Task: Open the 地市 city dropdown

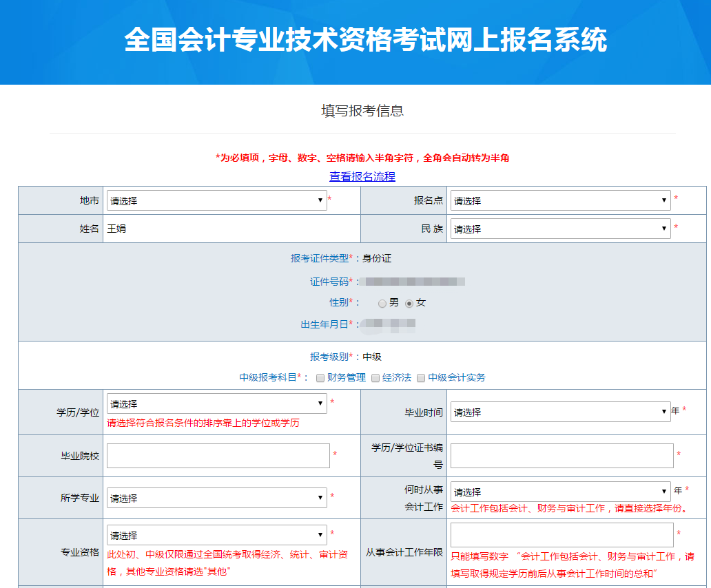Action: (x=217, y=200)
